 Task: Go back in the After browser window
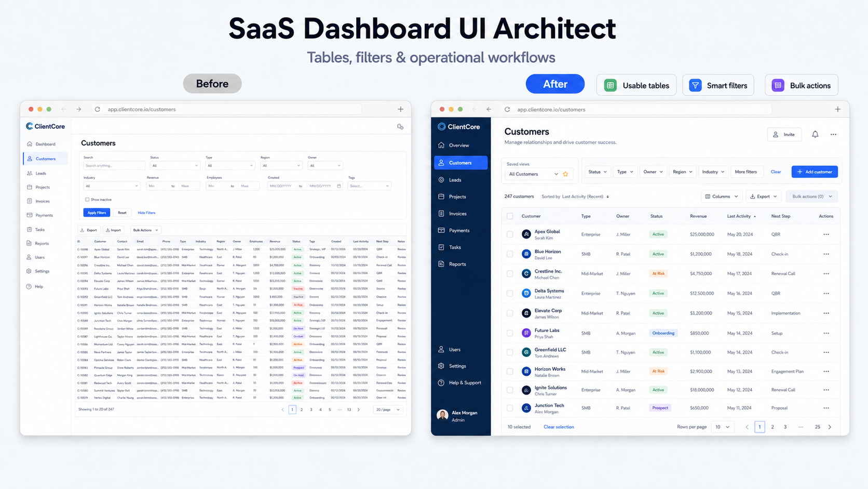click(489, 110)
